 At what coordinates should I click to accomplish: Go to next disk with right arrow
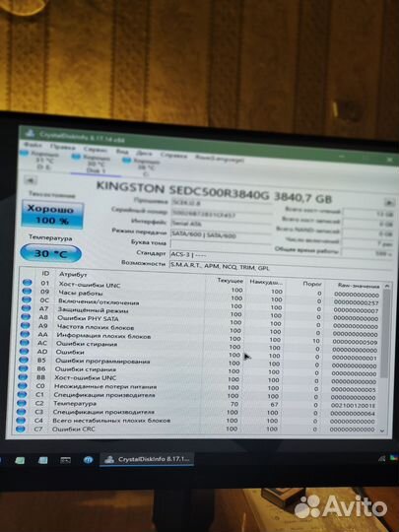[x=388, y=203]
